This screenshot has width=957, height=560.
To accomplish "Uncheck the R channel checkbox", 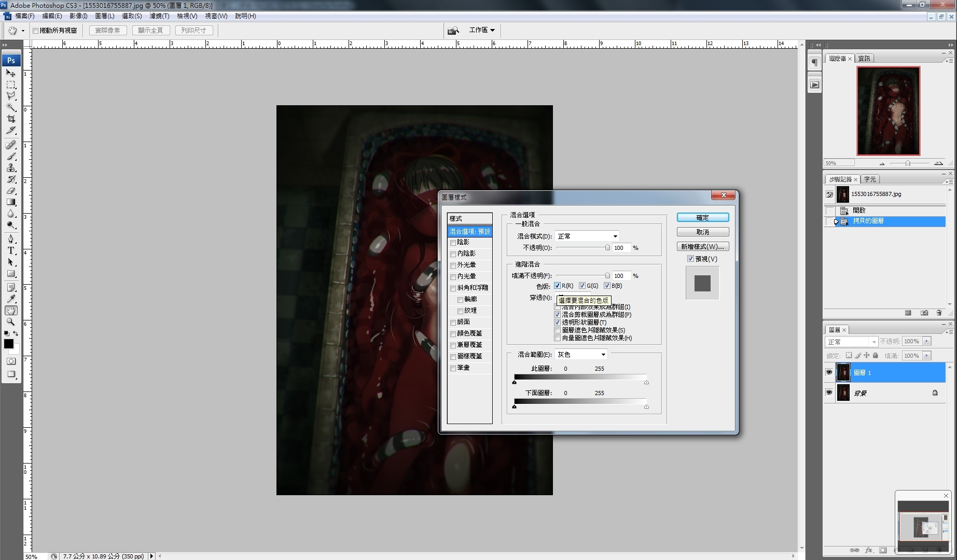I will [x=558, y=286].
